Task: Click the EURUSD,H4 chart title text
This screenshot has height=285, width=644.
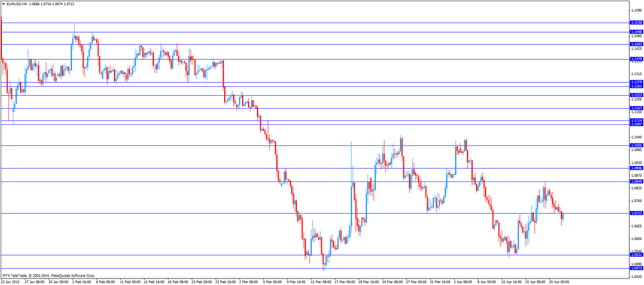Action: coord(16,4)
